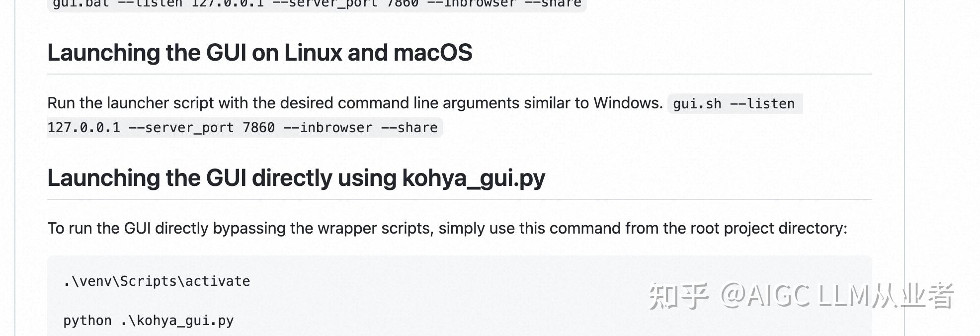Click '--share' flag in the gui.sh inline command
This screenshot has width=980, height=336.
(409, 128)
